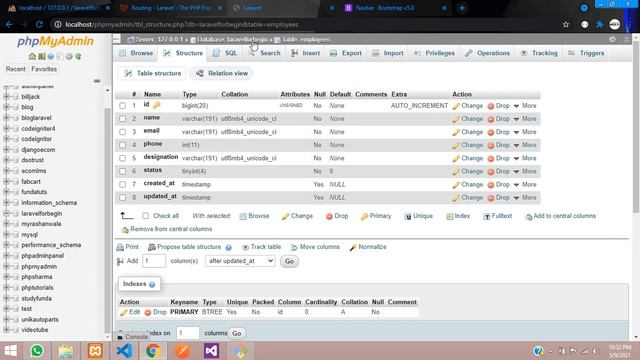Click the collapse-all icon in navigation panel
The height and width of the screenshot is (360, 640).
(97, 81)
